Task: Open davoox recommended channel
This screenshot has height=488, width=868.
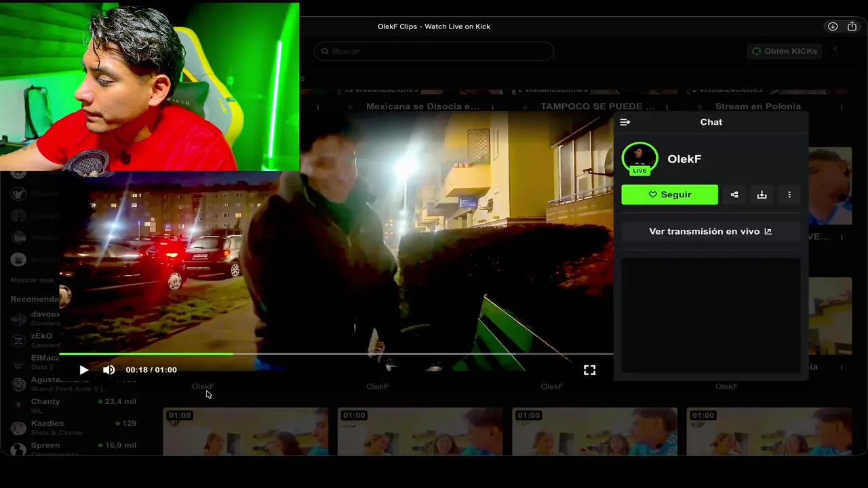Action: click(x=35, y=319)
